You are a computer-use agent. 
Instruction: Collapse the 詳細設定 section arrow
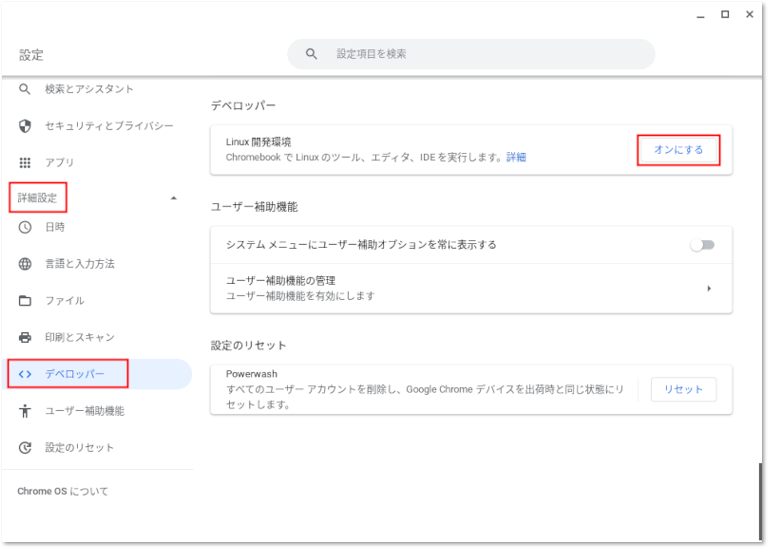pyautogui.click(x=174, y=198)
